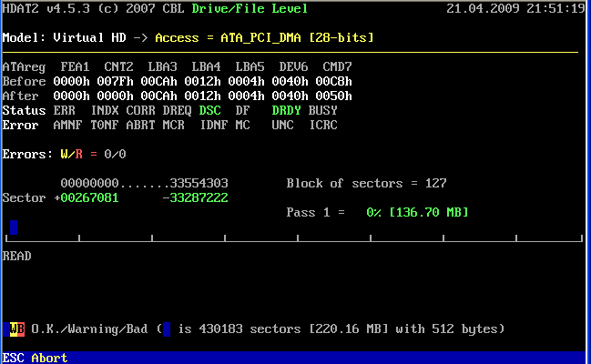Click the Model: Virtual HD label

64,37
